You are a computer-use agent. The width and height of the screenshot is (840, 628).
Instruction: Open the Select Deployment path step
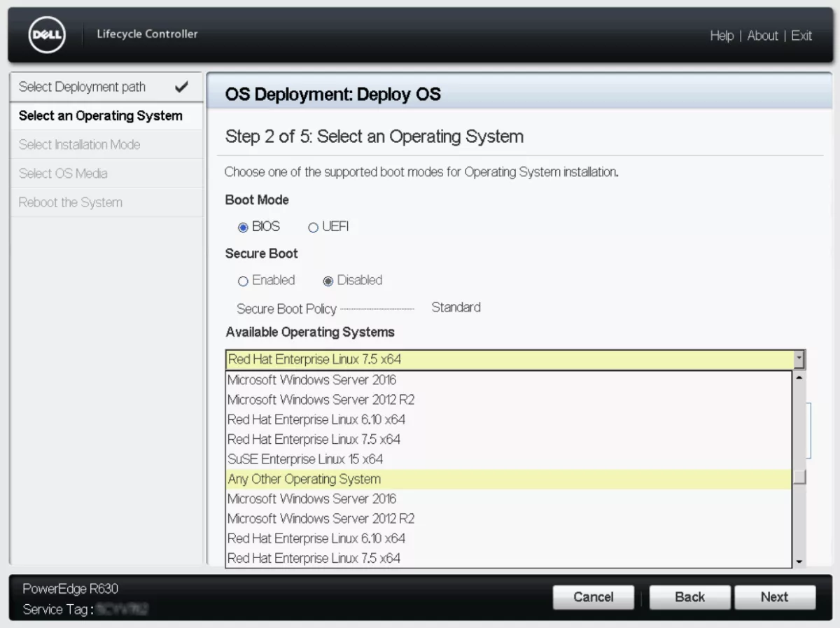(x=106, y=87)
